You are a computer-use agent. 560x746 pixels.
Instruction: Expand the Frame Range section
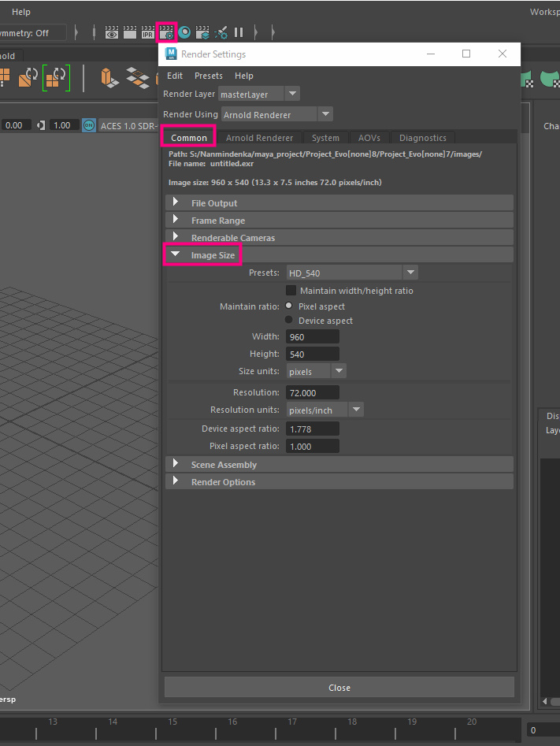339,221
